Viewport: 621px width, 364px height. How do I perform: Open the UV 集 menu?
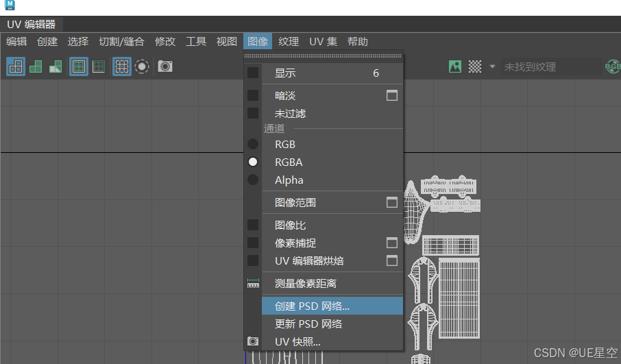(323, 42)
